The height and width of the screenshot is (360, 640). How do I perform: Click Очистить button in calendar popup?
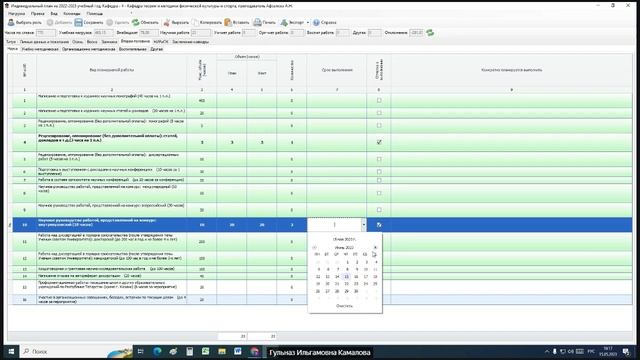344,306
